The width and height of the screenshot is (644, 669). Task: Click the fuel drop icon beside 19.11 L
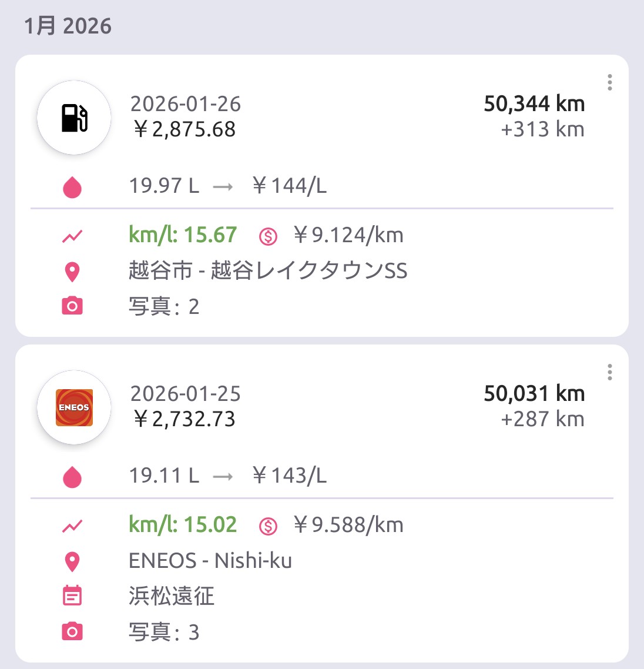72,477
